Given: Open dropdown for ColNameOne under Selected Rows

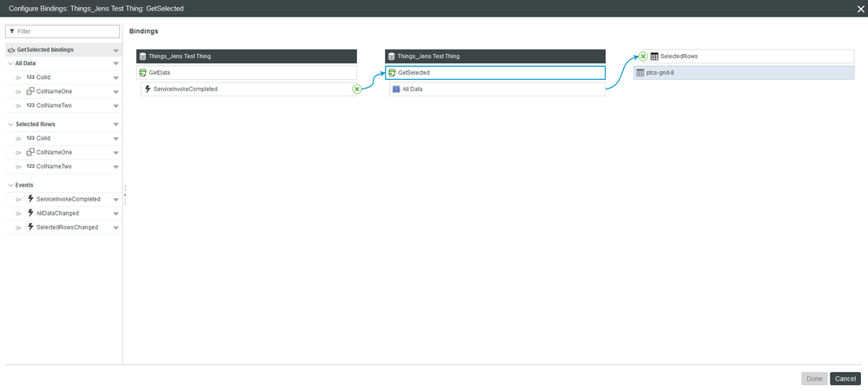Looking at the screenshot, I should pyautogui.click(x=116, y=153).
